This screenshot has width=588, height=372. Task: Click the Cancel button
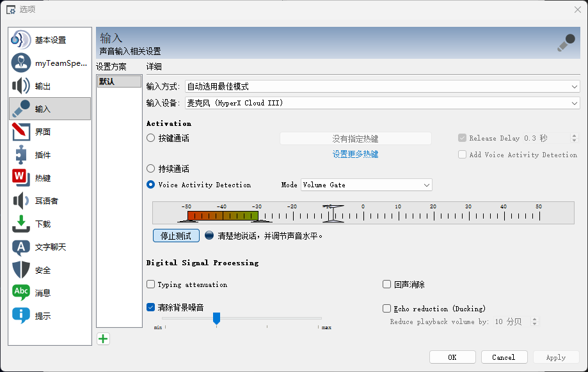504,357
